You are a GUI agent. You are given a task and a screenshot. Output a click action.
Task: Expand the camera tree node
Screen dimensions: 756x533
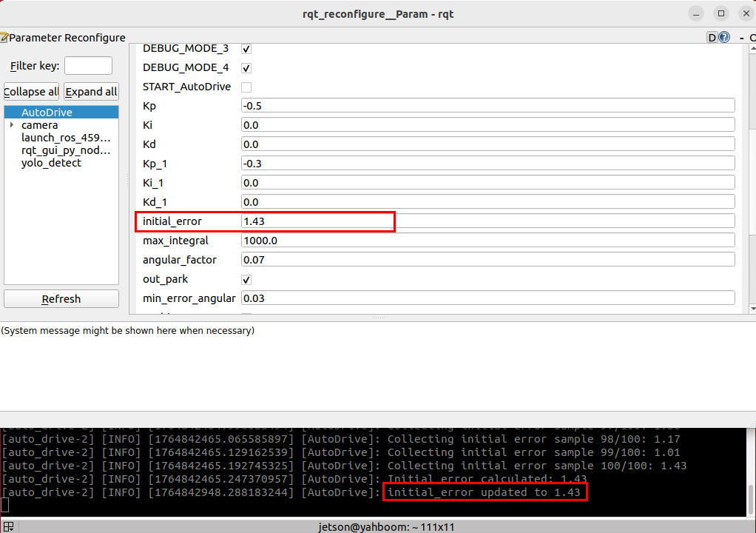[12, 125]
